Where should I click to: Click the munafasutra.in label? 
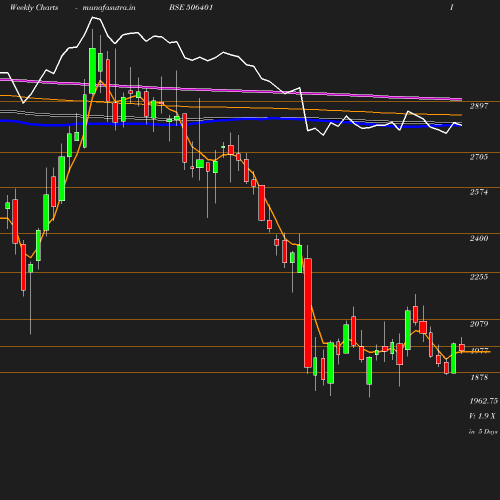pos(109,7)
